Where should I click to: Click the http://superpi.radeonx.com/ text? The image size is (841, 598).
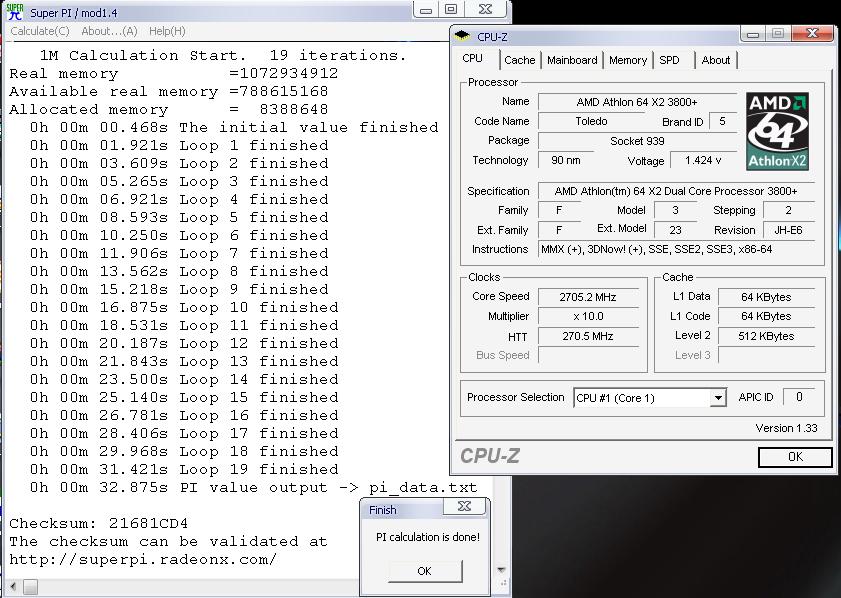coord(143,559)
